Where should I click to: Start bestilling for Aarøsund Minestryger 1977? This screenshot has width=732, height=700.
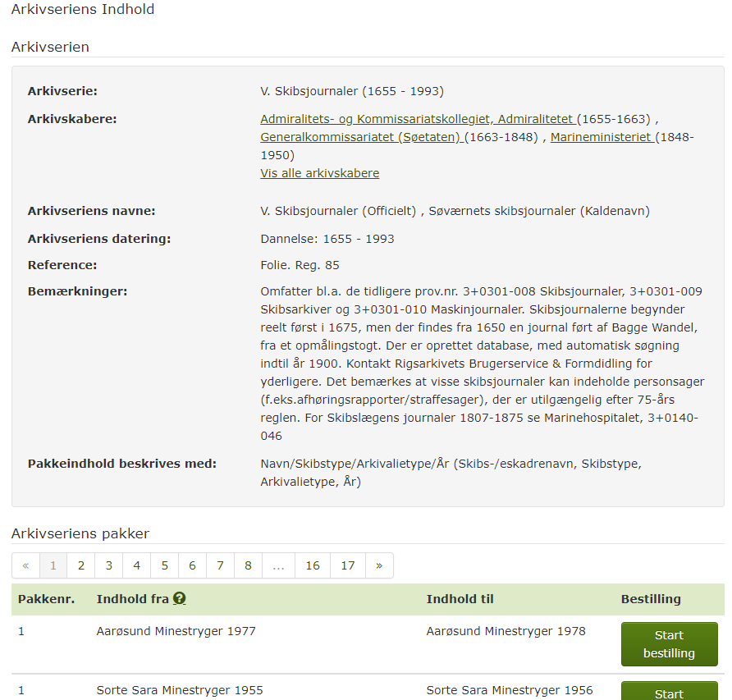(669, 644)
